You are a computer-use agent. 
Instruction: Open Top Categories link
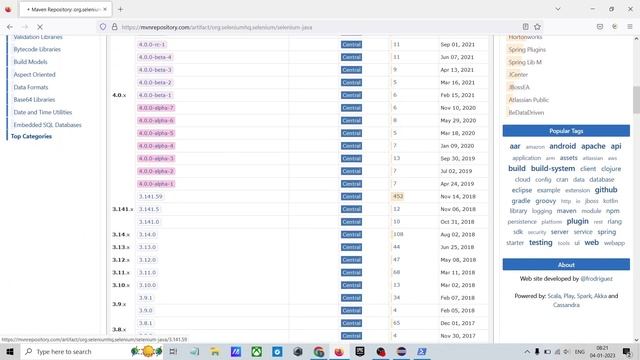tap(31, 136)
